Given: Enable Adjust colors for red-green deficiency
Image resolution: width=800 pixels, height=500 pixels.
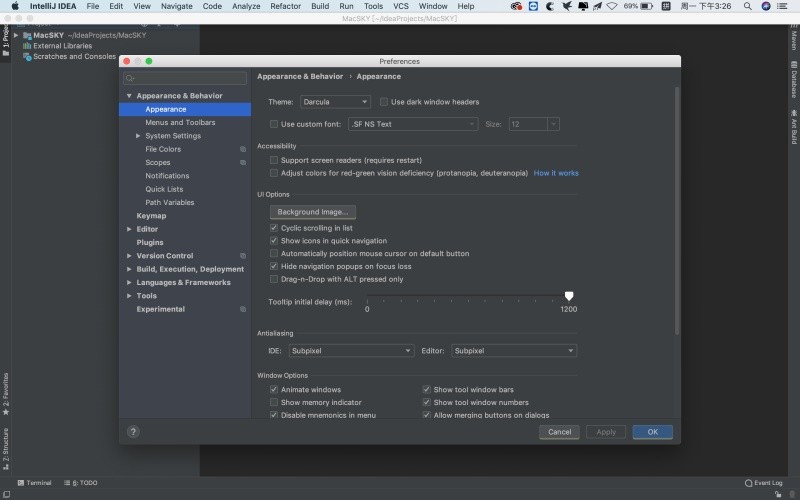Looking at the screenshot, I should [273, 173].
